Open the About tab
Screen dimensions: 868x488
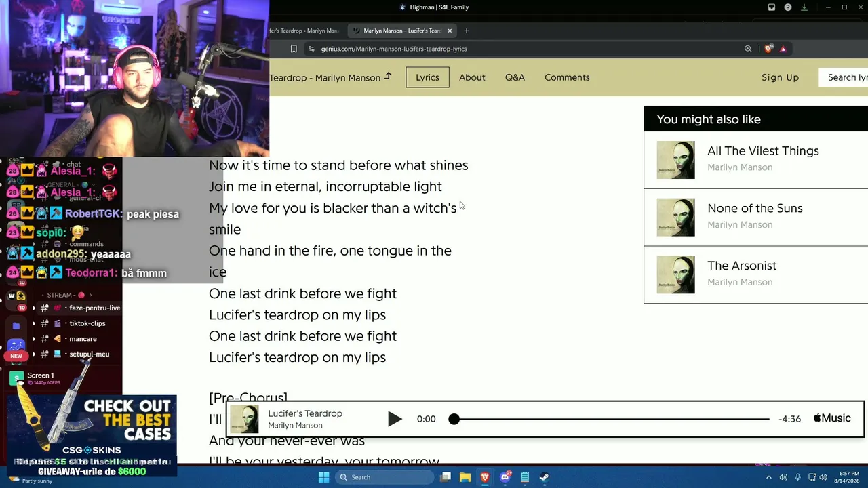[x=472, y=77]
